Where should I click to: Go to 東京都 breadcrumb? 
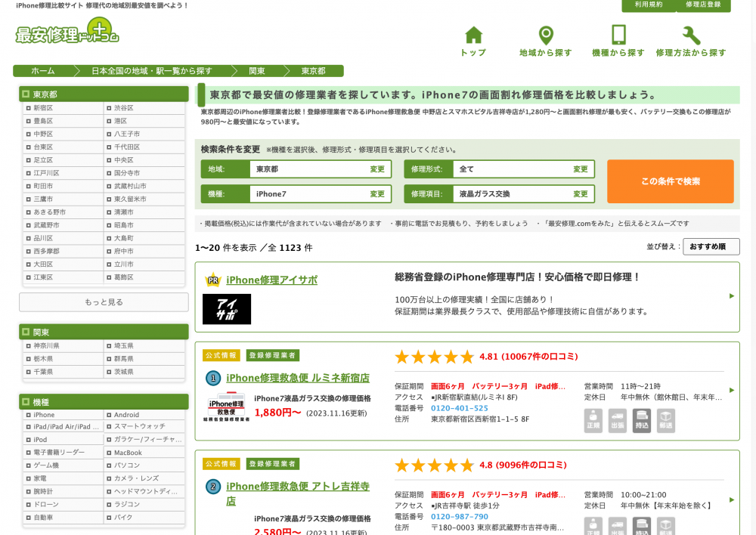tap(314, 71)
